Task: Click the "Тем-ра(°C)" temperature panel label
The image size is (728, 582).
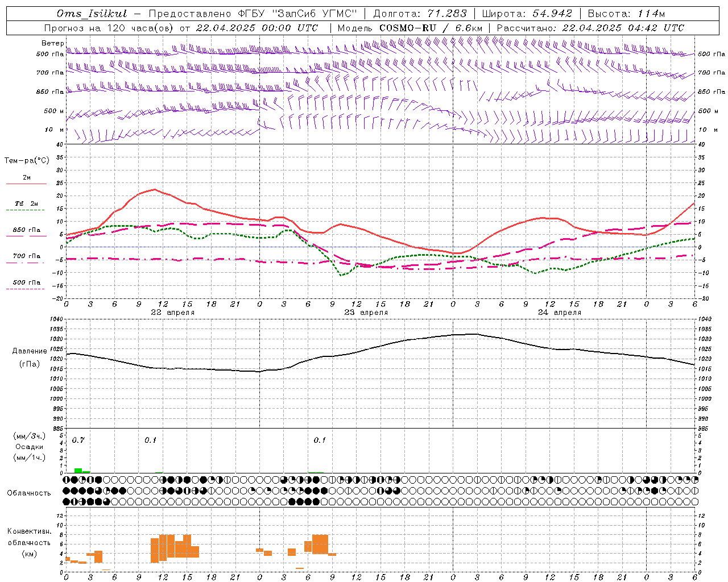Action: (x=27, y=161)
